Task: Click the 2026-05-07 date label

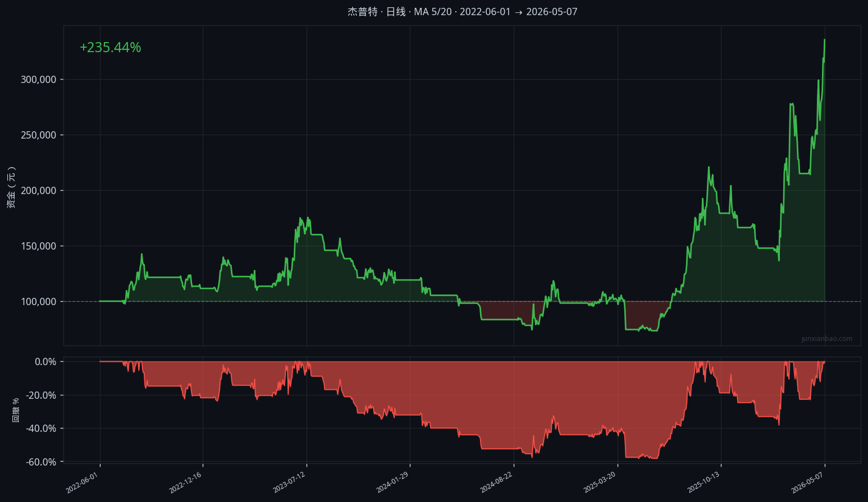Action: [807, 482]
